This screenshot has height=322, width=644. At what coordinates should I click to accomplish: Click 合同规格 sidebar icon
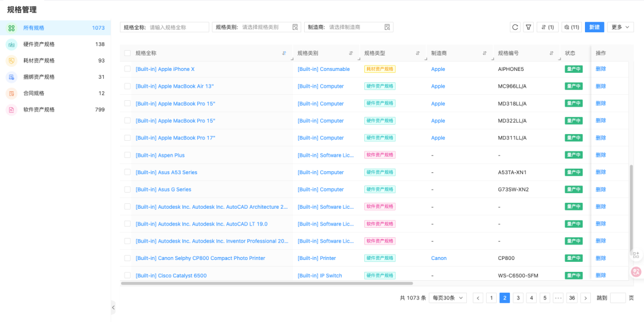tap(11, 93)
